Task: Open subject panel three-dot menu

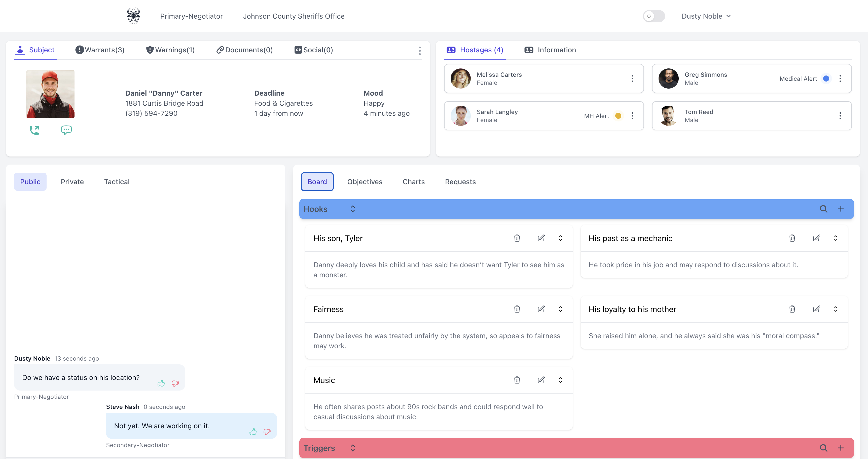Action: click(x=419, y=51)
